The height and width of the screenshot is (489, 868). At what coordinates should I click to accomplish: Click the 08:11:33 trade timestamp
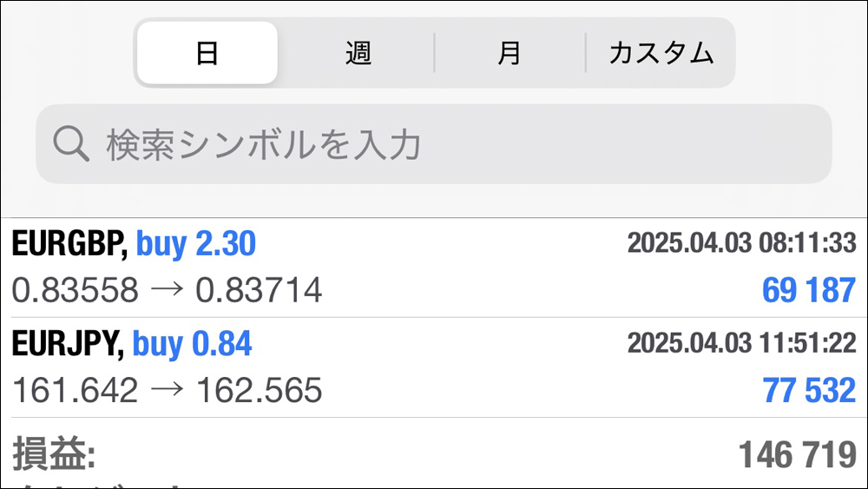[809, 244]
